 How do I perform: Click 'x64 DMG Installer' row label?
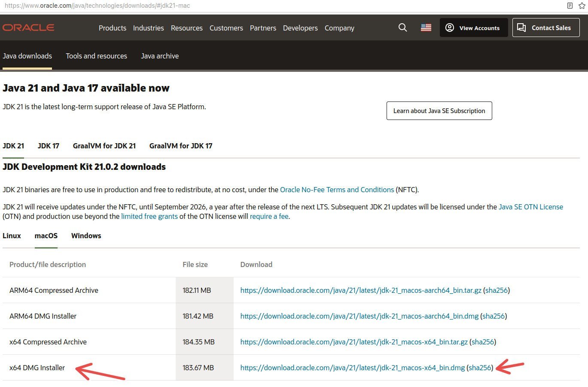pos(37,368)
